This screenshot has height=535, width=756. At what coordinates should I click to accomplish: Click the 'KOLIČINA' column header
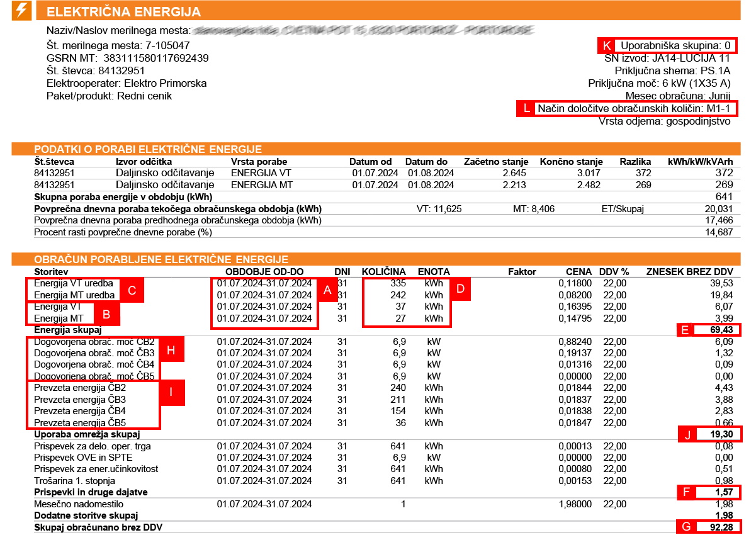pyautogui.click(x=384, y=272)
